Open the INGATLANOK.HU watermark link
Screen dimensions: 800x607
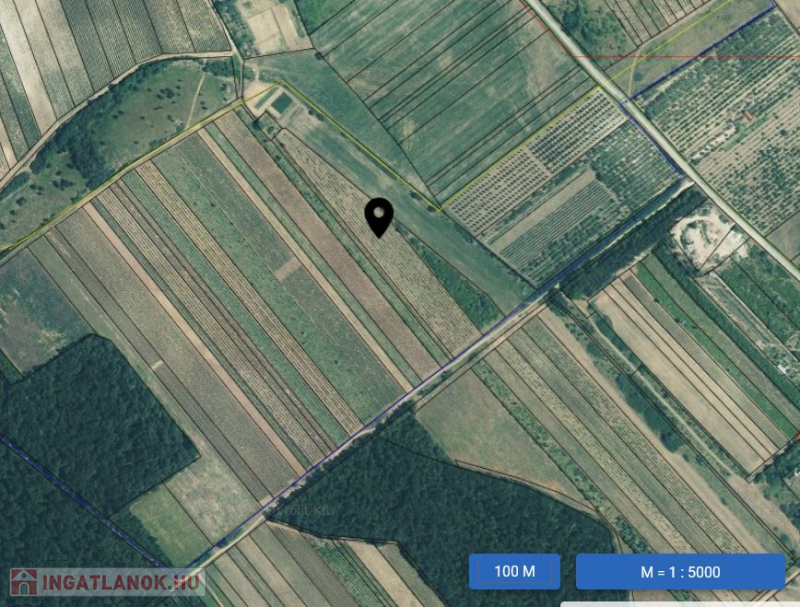pyautogui.click(x=107, y=582)
